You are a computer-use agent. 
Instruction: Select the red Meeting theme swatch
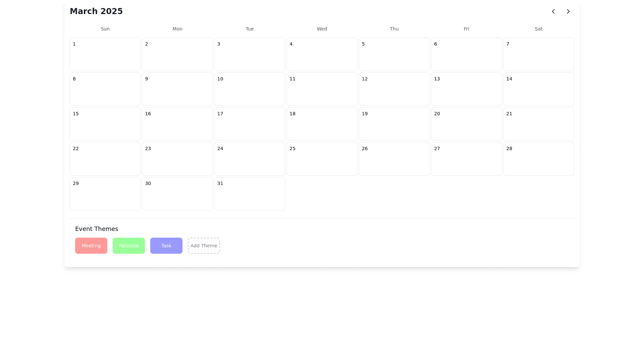click(x=91, y=246)
